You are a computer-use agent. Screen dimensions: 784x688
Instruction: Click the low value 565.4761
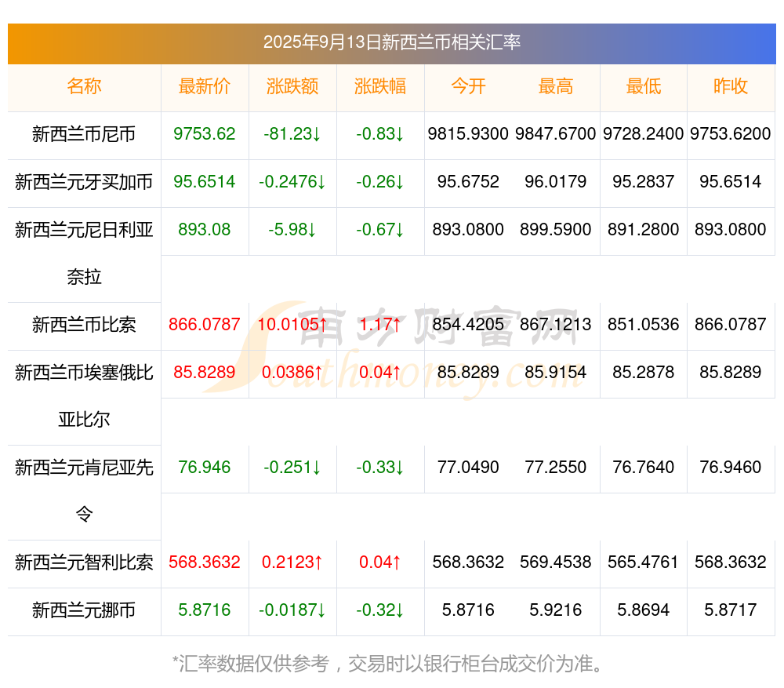pyautogui.click(x=644, y=562)
